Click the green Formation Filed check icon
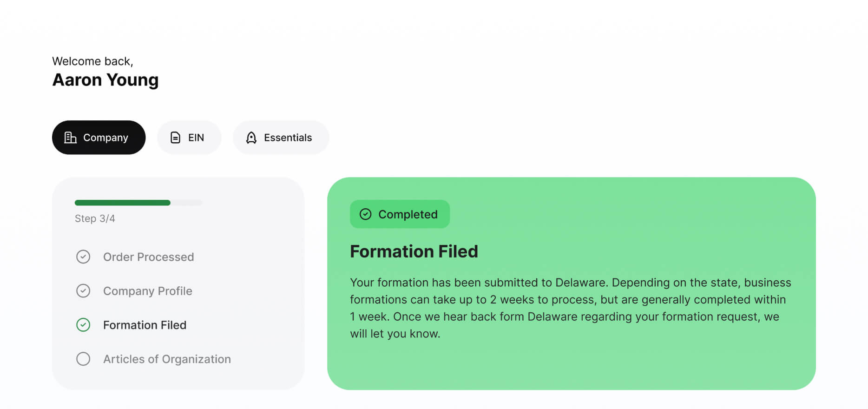This screenshot has width=868, height=409. pos(83,325)
